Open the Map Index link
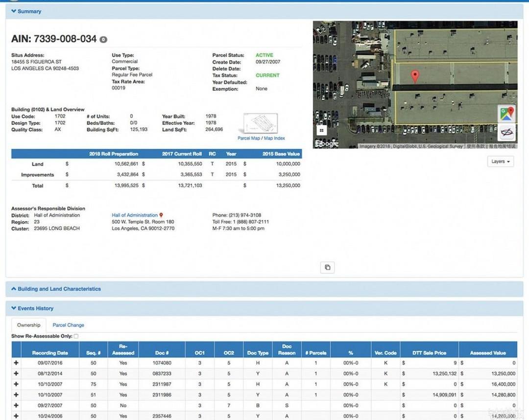Image resolution: width=529 pixels, height=420 pixels. tap(274, 139)
